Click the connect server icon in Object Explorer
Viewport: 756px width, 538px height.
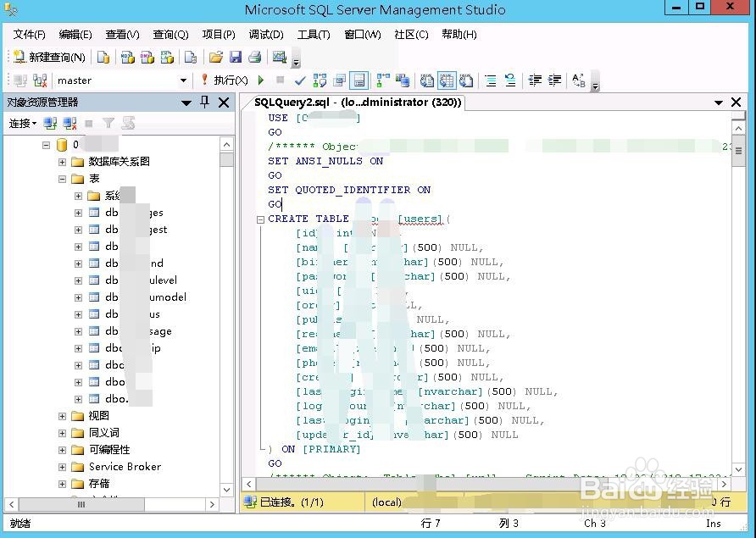click(49, 124)
